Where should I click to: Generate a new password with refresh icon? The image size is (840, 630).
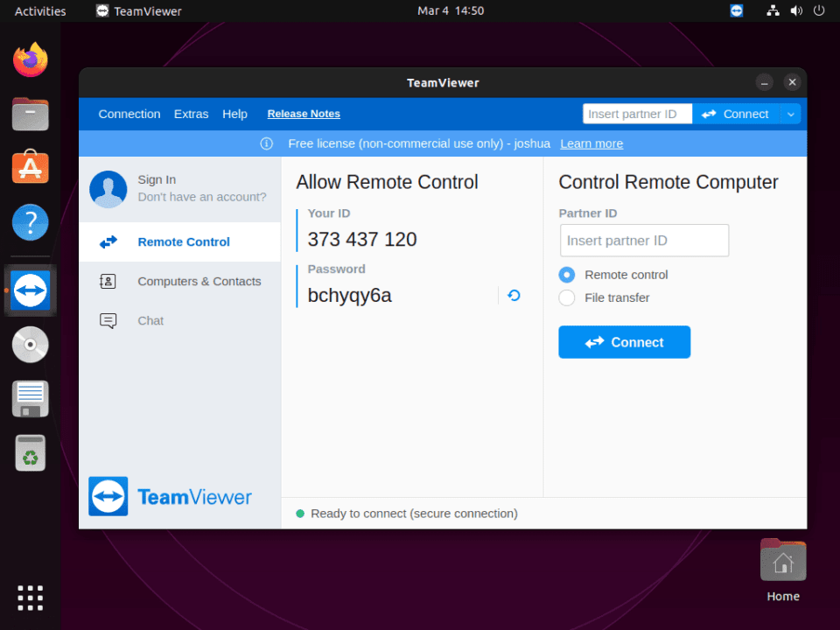click(x=514, y=296)
